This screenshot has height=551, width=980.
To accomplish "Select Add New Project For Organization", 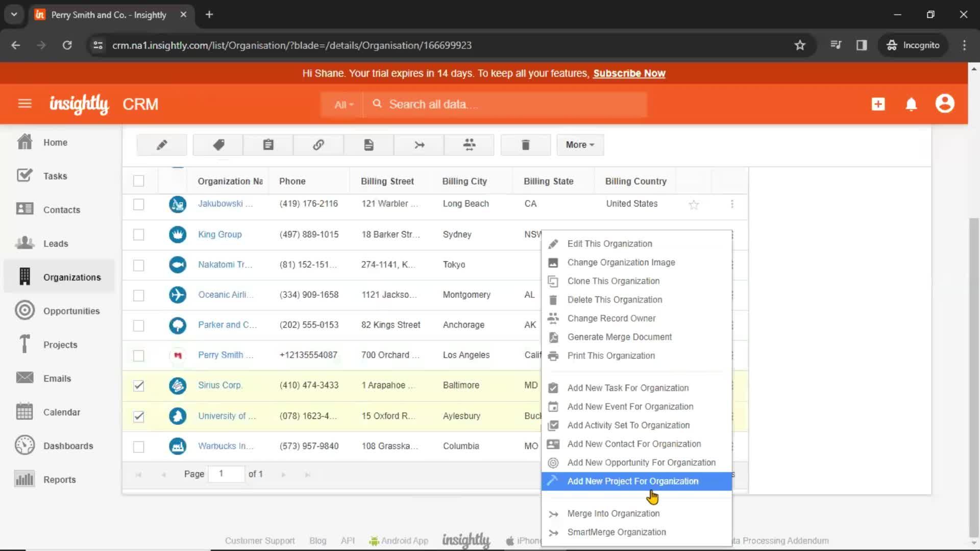I will pos(636,481).
